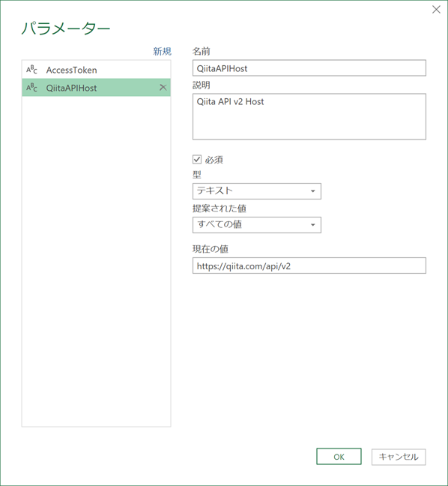Click the 必須 checkbox label text
This screenshot has width=448, height=486.
tap(214, 160)
